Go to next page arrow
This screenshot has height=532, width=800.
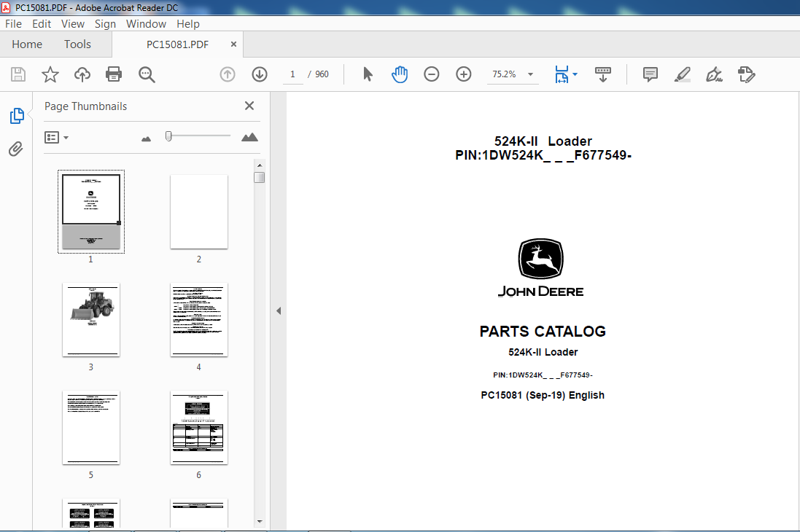[x=260, y=74]
